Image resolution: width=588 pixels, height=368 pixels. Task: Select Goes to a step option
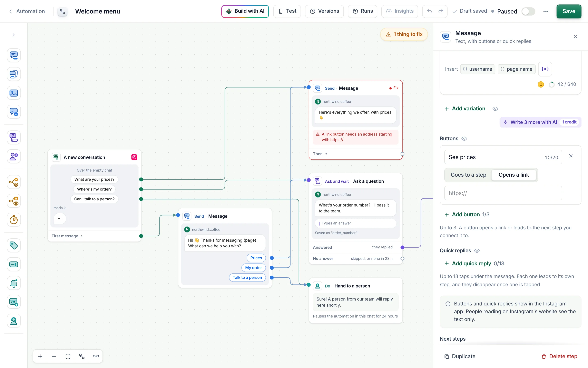468,175
